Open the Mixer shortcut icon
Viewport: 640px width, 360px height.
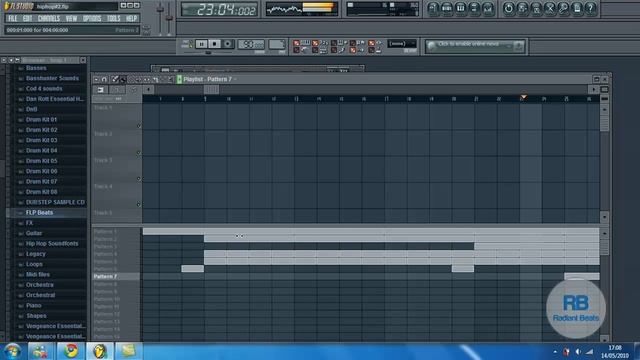[488, 8]
